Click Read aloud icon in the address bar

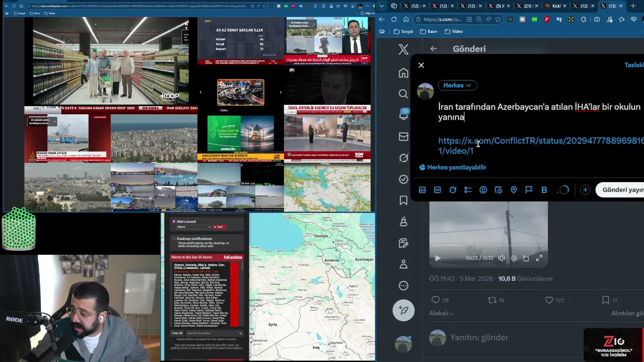pyautogui.click(x=488, y=20)
